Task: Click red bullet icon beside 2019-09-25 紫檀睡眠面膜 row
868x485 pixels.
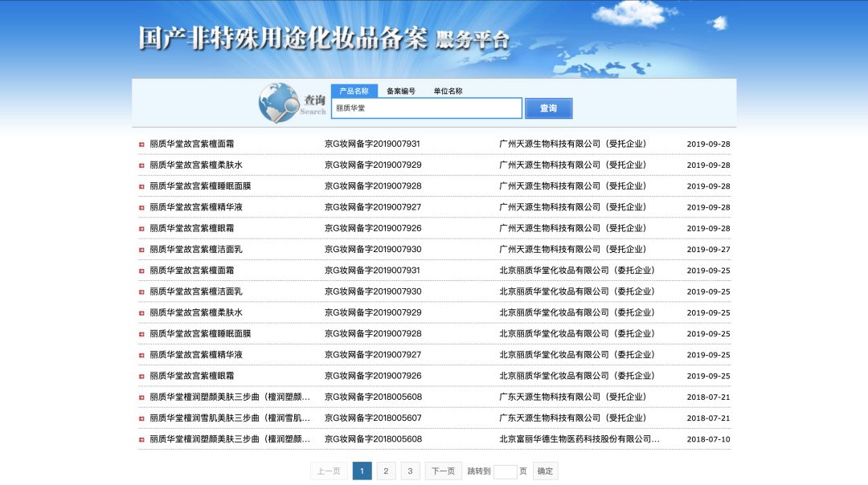Action: pyautogui.click(x=141, y=334)
